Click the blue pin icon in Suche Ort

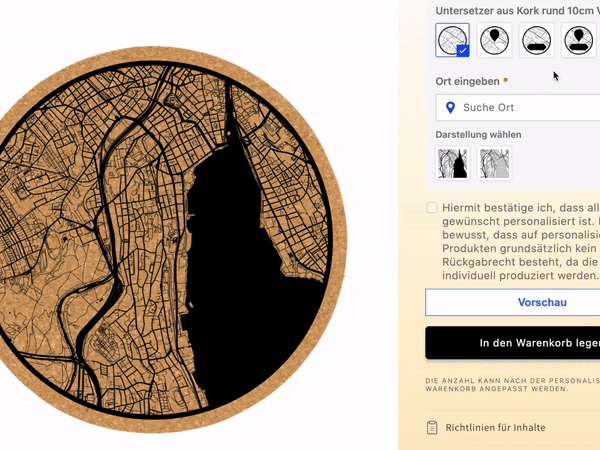(x=451, y=108)
